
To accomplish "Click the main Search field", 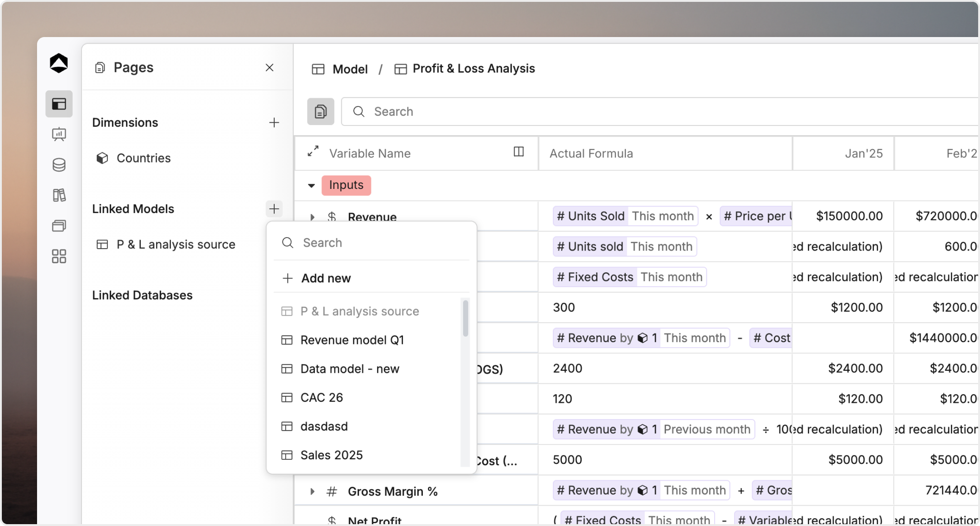I will tap(660, 112).
